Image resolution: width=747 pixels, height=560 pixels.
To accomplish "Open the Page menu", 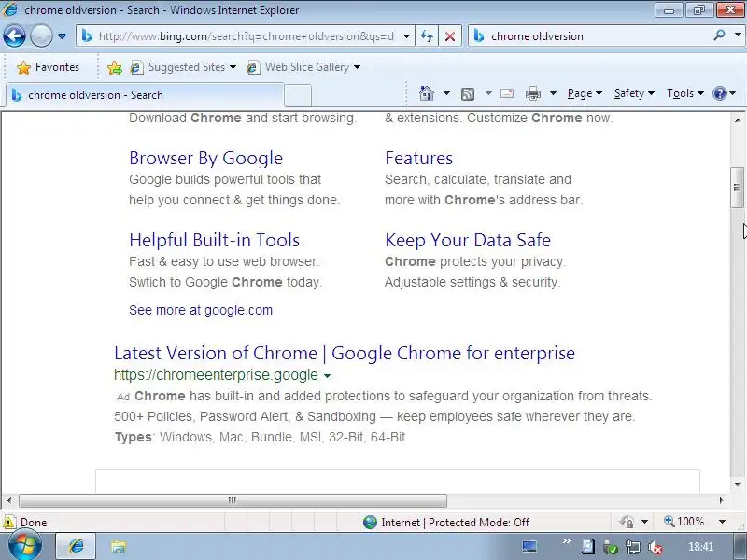I will click(x=585, y=93).
